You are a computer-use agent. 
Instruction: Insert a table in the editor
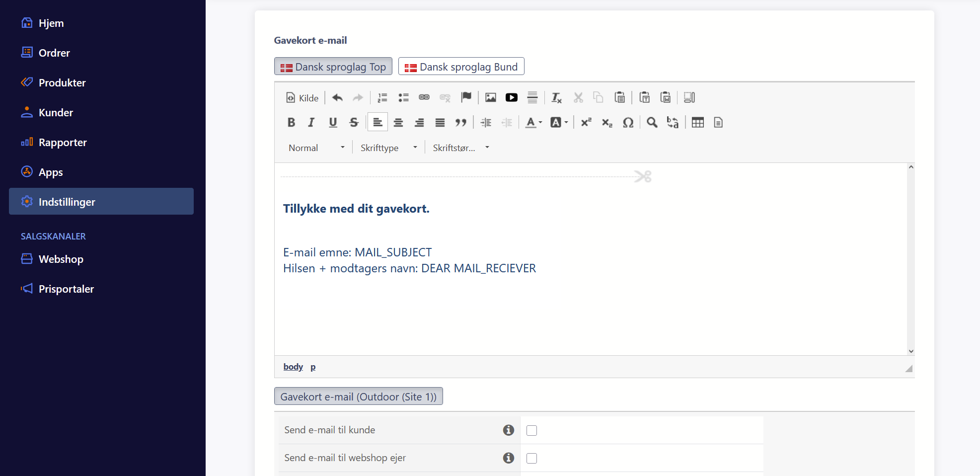click(x=697, y=123)
